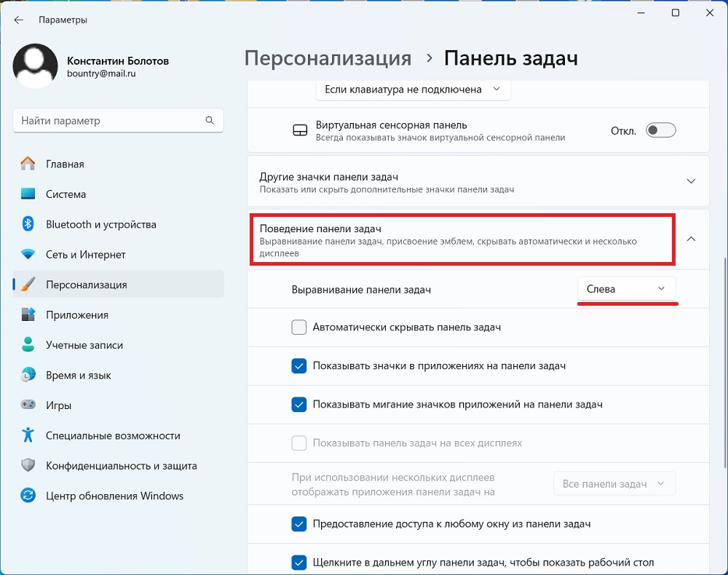Click the Windows Update refresh icon
The height and width of the screenshot is (575, 728).
(x=28, y=496)
